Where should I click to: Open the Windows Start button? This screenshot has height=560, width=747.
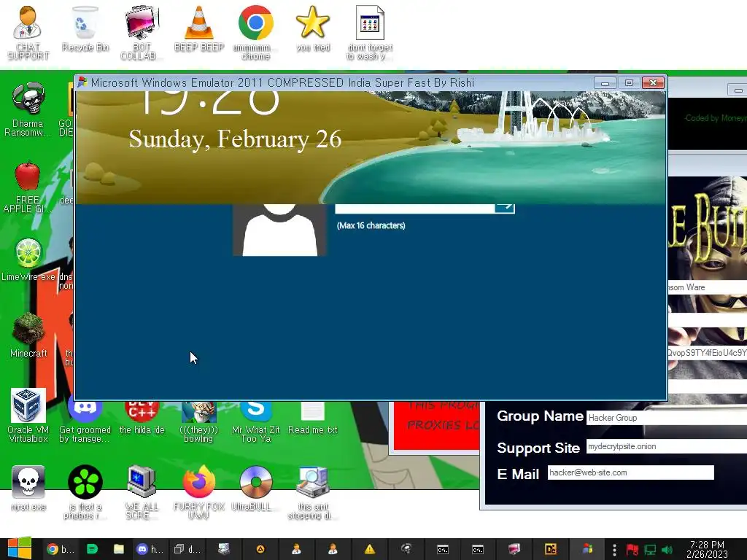click(x=19, y=548)
